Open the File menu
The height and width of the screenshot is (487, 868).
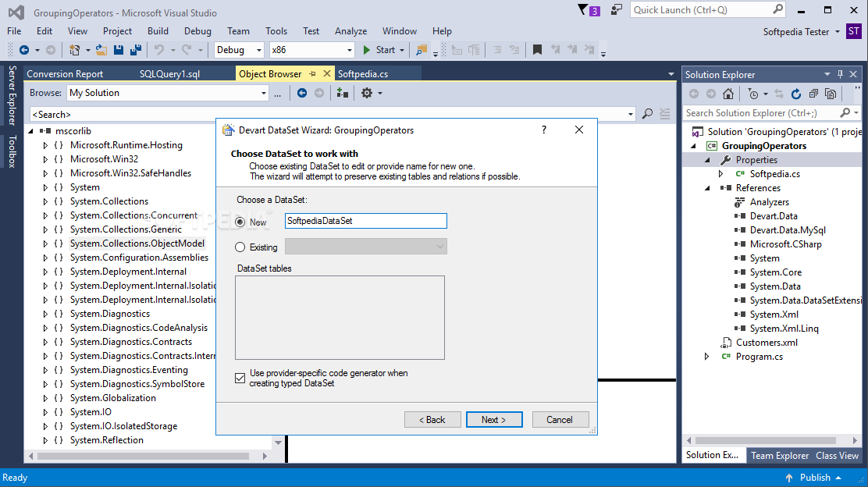click(x=14, y=31)
